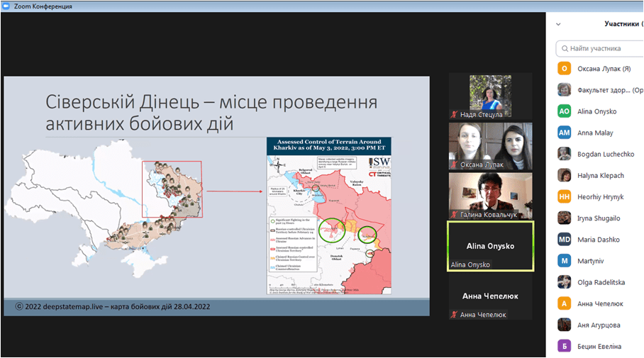Click muted mic icon on Надя Стецула tile
Screen dimensions: 644x358
[454, 115]
